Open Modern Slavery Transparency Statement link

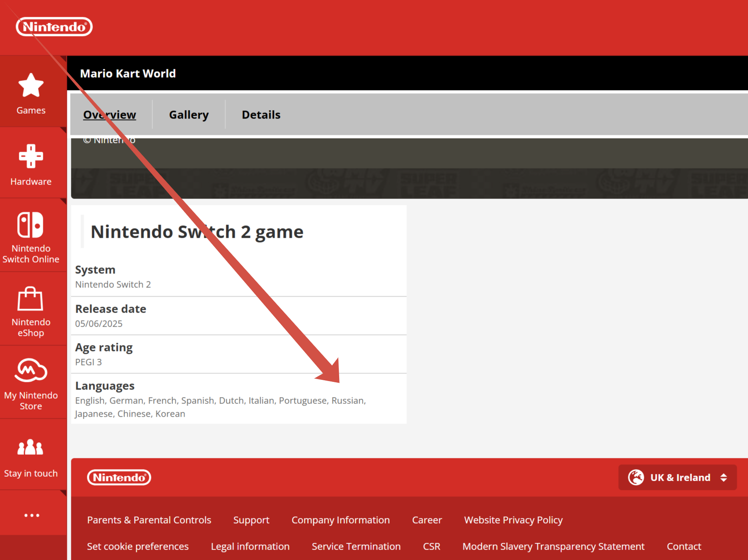pyautogui.click(x=553, y=546)
